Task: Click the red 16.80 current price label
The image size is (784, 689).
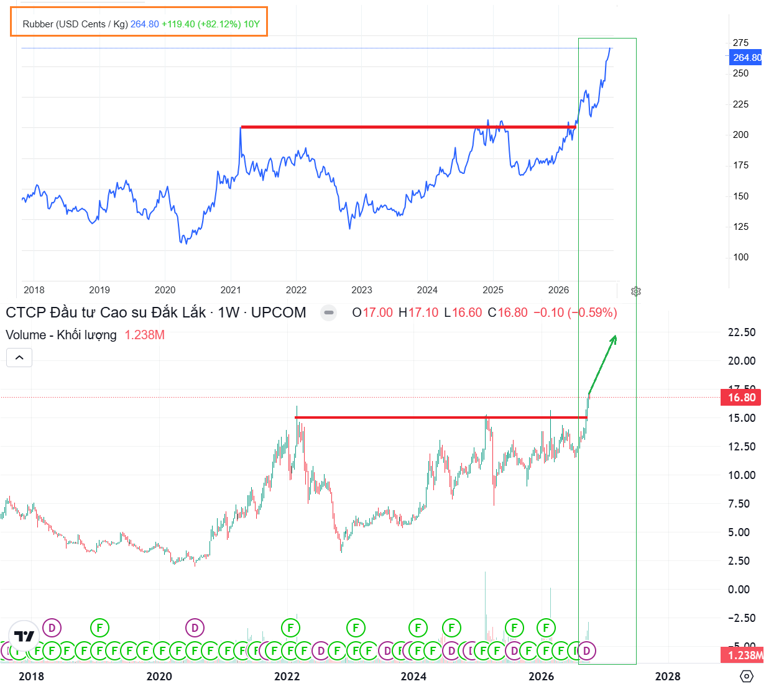Action: click(x=741, y=398)
